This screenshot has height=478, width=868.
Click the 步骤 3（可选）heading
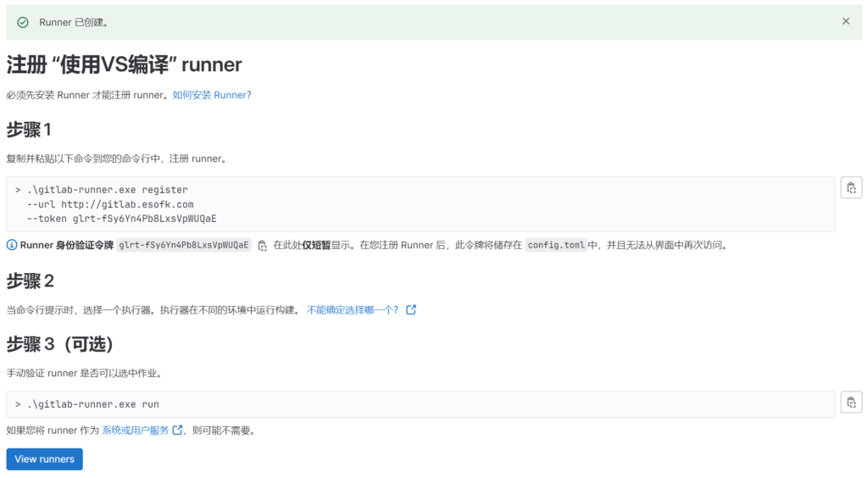(59, 344)
